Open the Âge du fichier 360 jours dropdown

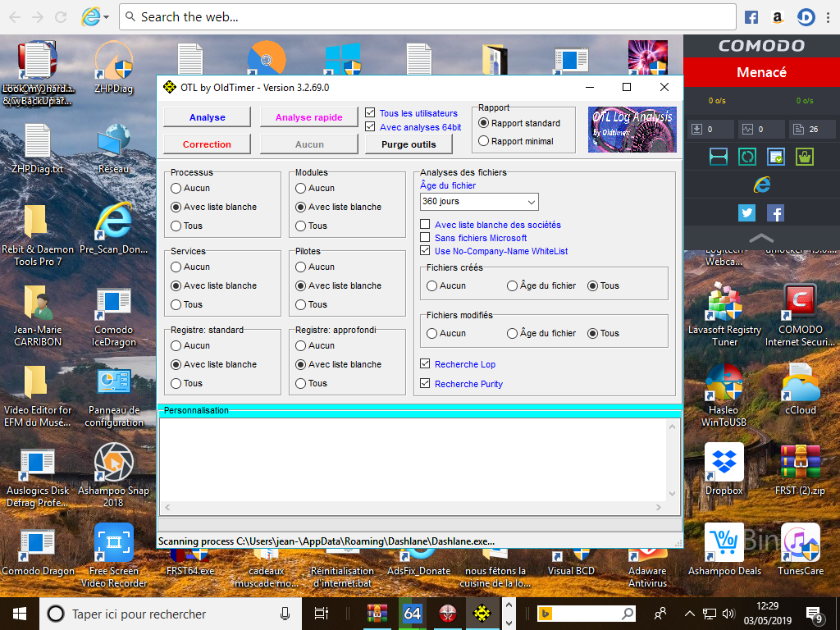(x=479, y=202)
